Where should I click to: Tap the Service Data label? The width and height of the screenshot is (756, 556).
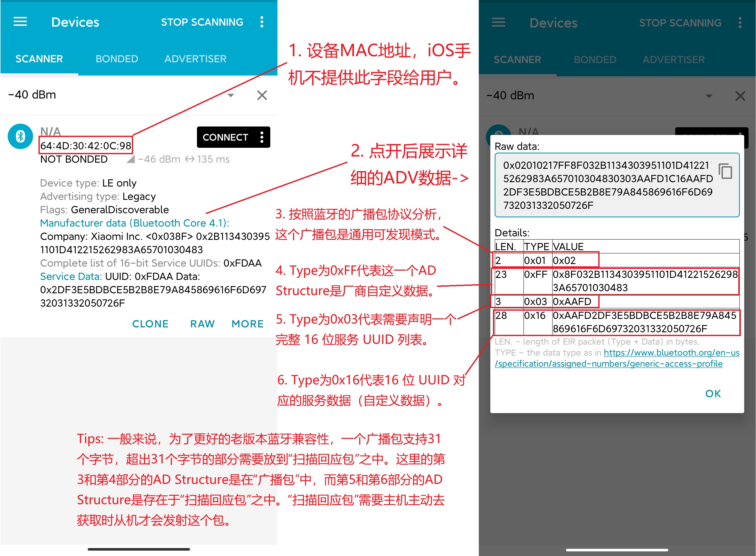point(71,276)
